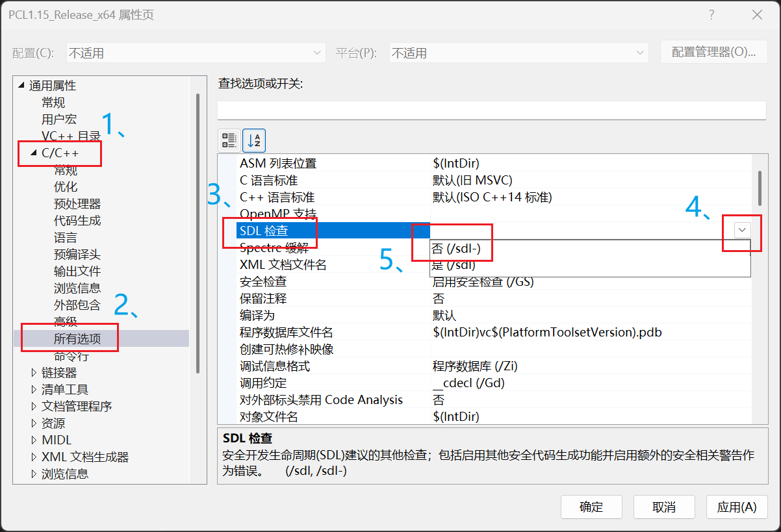
Task: Click the left tree vertical scrollbar
Action: click(198, 234)
